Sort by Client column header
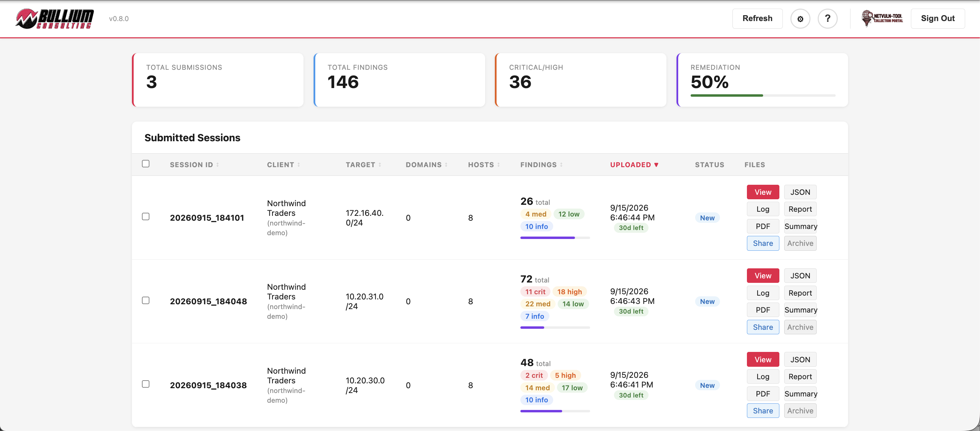This screenshot has height=431, width=980. click(284, 165)
